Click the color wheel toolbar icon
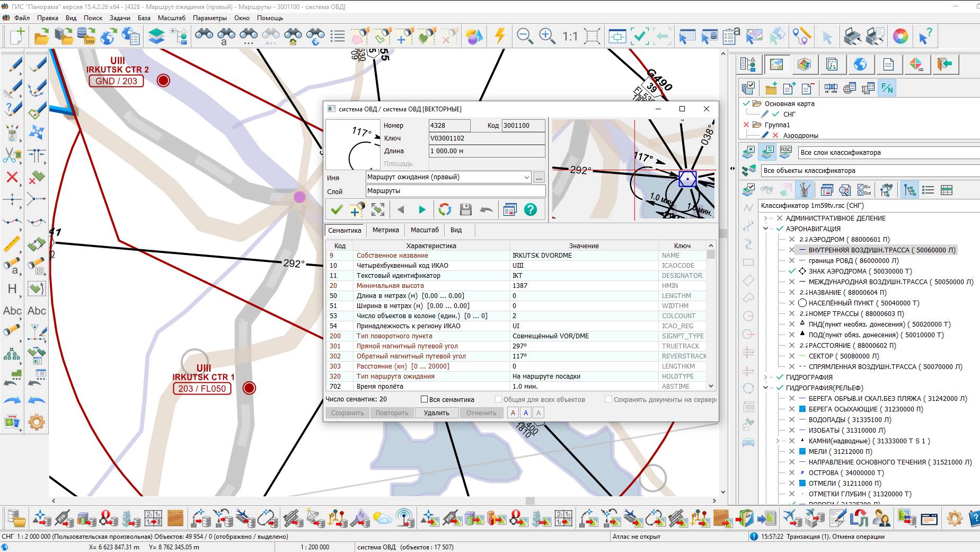Screen dimensions: 980x552 point(900,36)
